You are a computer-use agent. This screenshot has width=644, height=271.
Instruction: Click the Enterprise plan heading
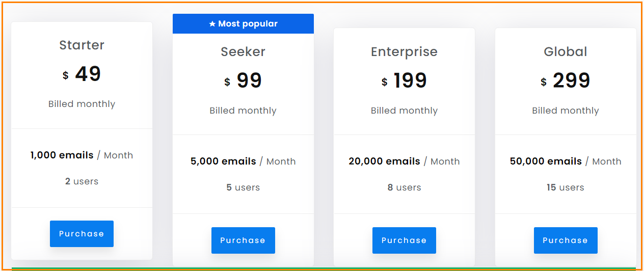pos(404,51)
